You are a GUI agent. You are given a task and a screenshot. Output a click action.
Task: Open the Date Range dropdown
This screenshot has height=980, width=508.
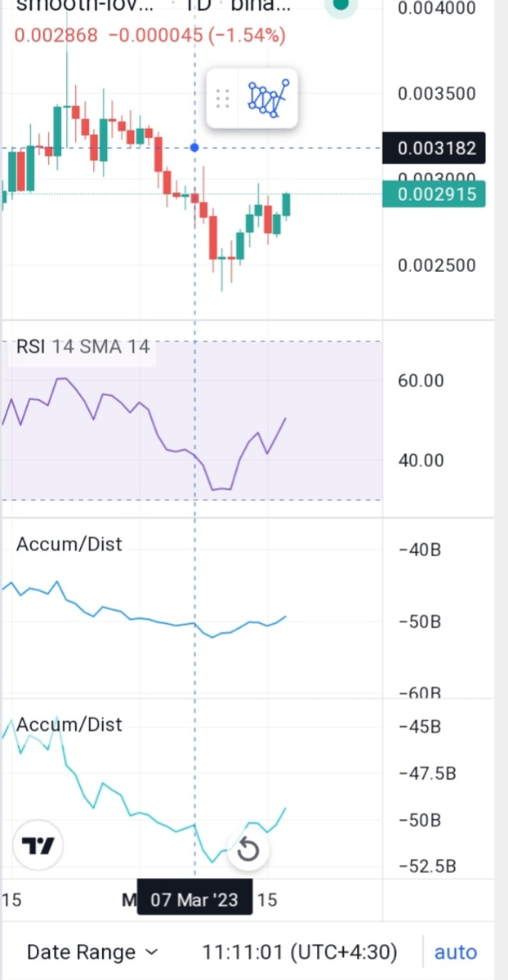92,951
